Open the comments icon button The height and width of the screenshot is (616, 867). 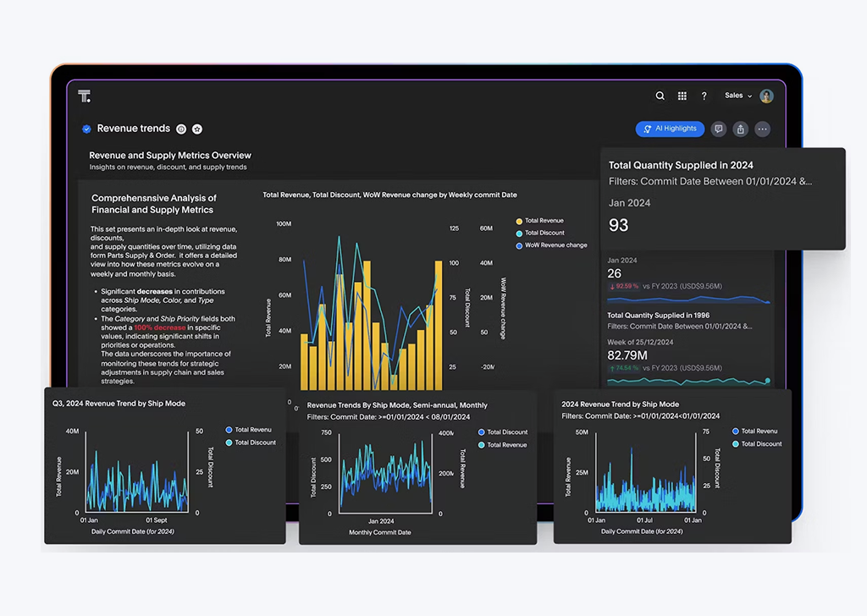coord(718,129)
